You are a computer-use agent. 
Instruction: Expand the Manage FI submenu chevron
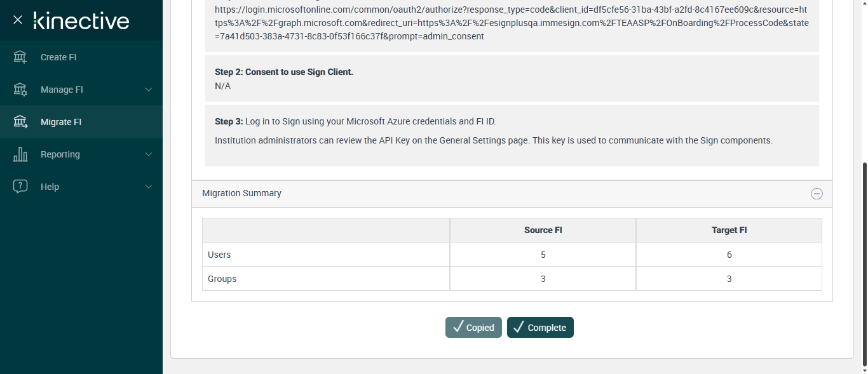[x=149, y=90]
